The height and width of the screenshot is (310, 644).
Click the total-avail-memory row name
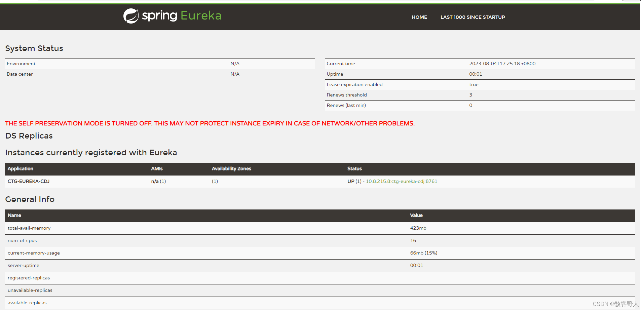point(29,228)
